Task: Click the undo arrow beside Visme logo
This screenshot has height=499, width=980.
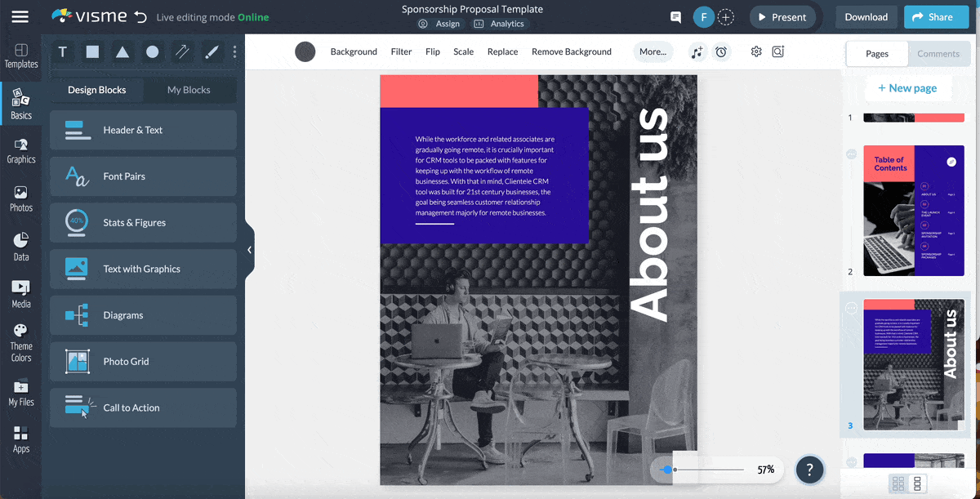Action: click(x=140, y=17)
